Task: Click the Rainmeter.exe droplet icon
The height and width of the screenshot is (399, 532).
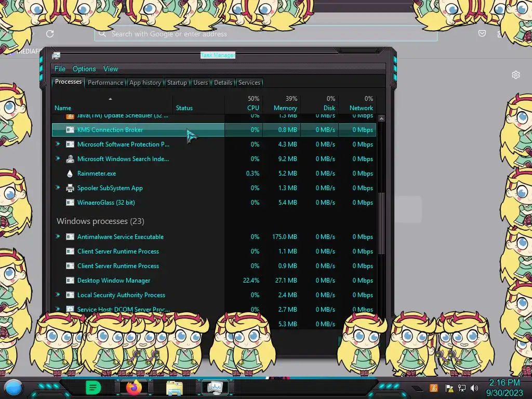Action: (70, 174)
